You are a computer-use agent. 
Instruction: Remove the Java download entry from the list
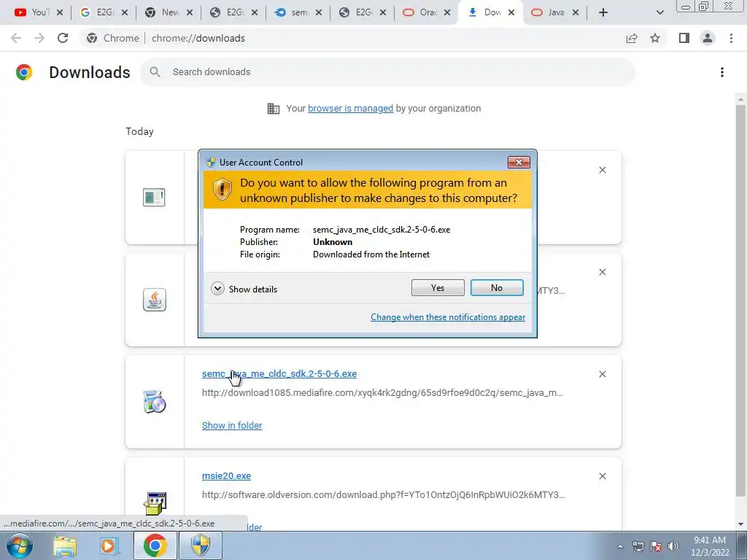tap(602, 272)
